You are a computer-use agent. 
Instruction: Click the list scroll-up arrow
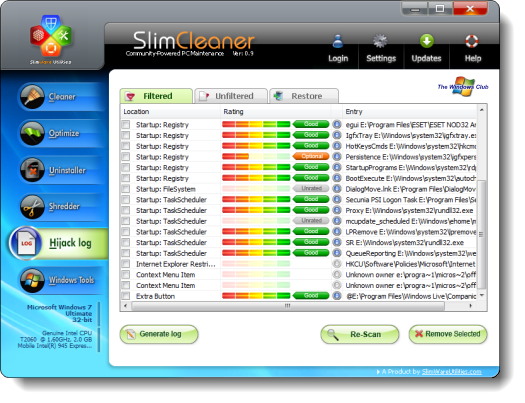481,110
